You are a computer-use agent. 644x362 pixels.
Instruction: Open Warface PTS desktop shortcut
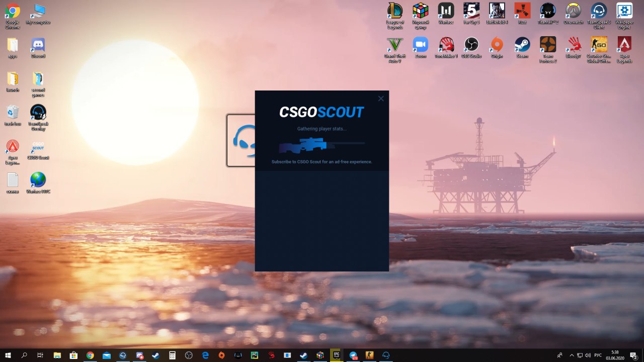38,183
